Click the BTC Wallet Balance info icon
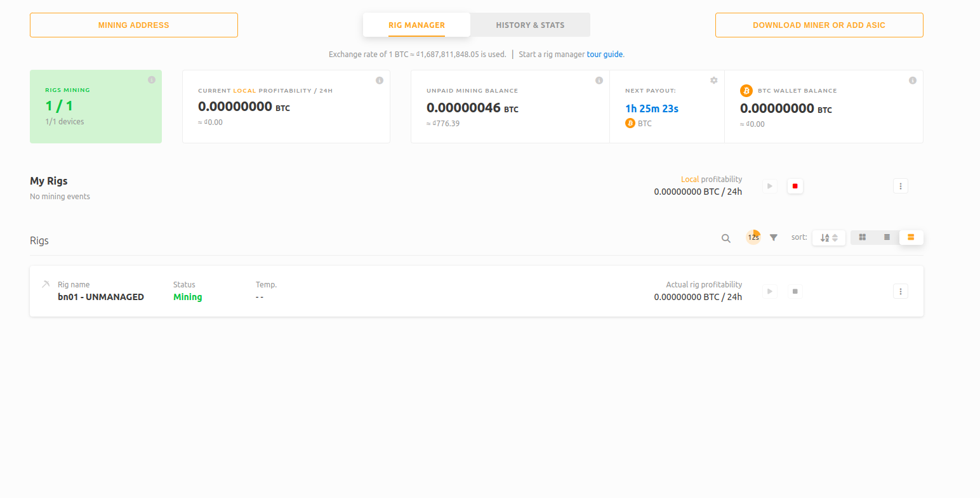980x498 pixels. tap(913, 80)
